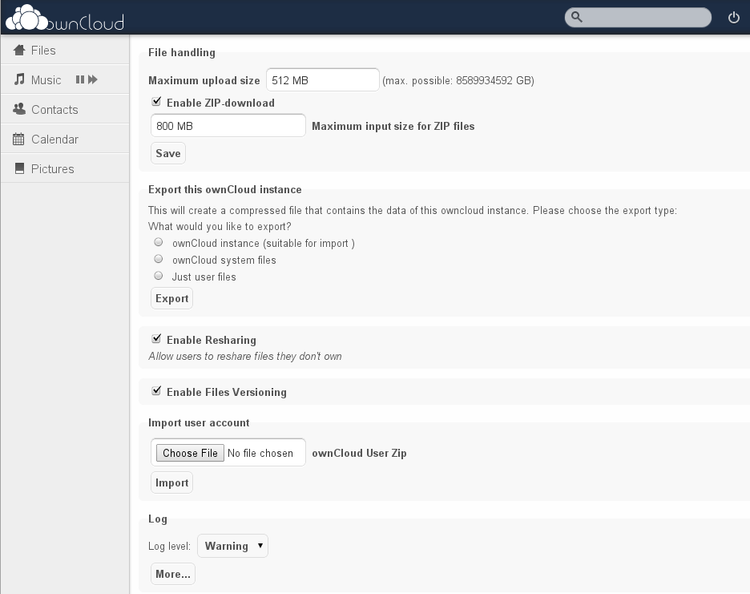The width and height of the screenshot is (750, 594).
Task: Save the file handling settings
Action: [168, 153]
